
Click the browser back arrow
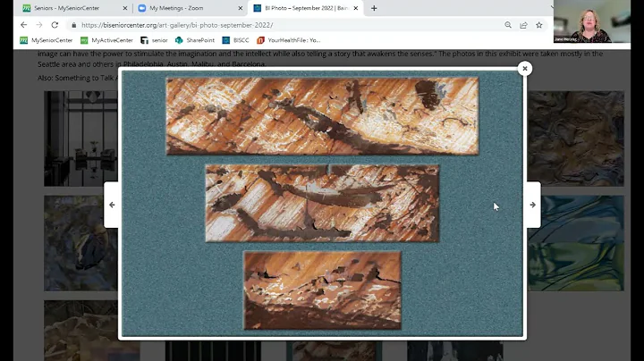coord(24,25)
